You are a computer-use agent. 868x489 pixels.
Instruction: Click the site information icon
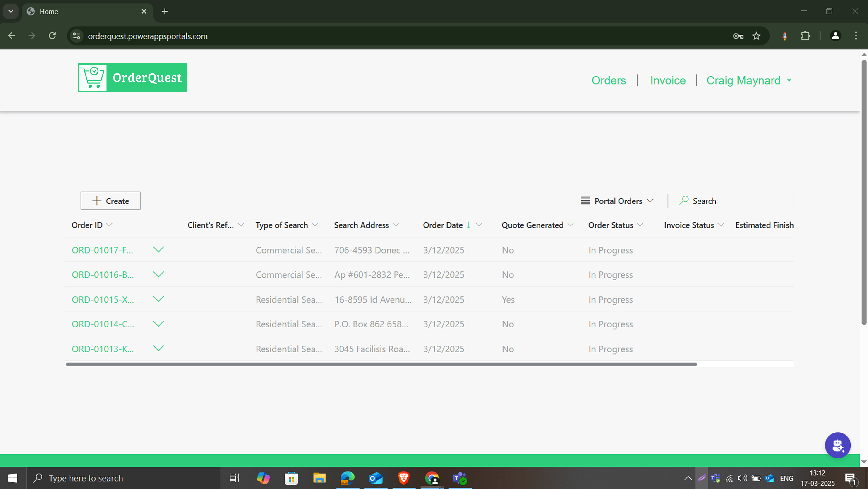click(77, 36)
